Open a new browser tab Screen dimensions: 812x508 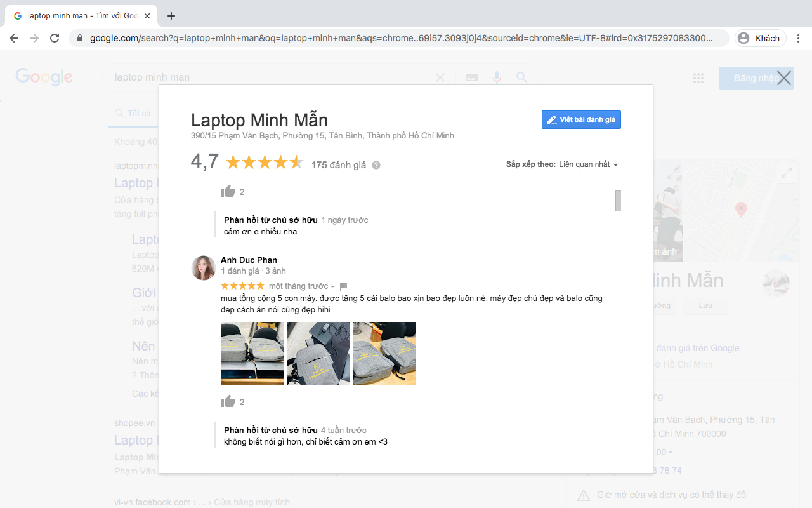[x=171, y=16]
